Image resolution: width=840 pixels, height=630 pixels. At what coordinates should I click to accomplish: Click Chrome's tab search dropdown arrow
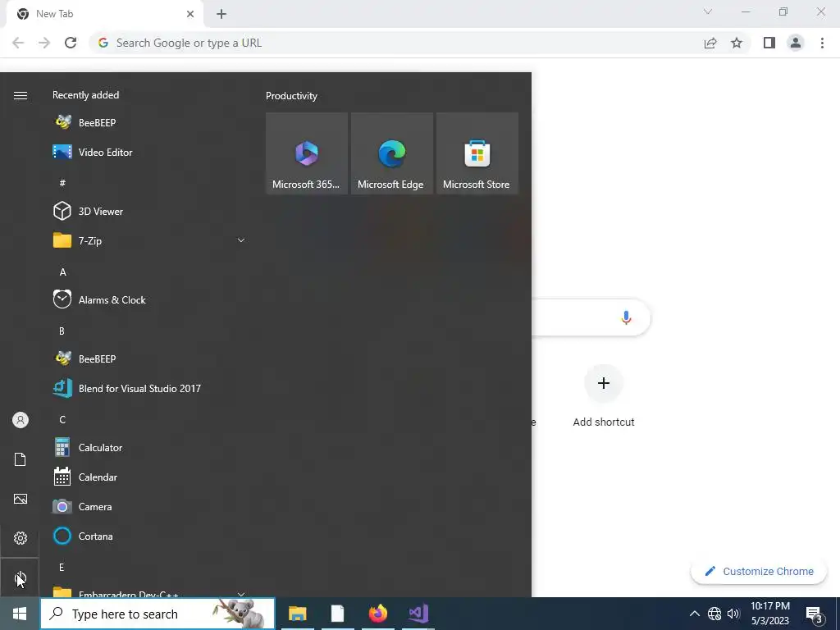pos(708,11)
